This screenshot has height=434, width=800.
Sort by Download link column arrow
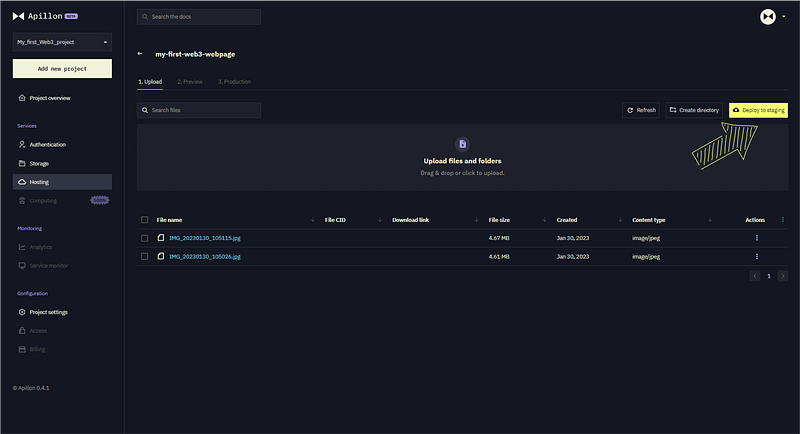(476, 220)
